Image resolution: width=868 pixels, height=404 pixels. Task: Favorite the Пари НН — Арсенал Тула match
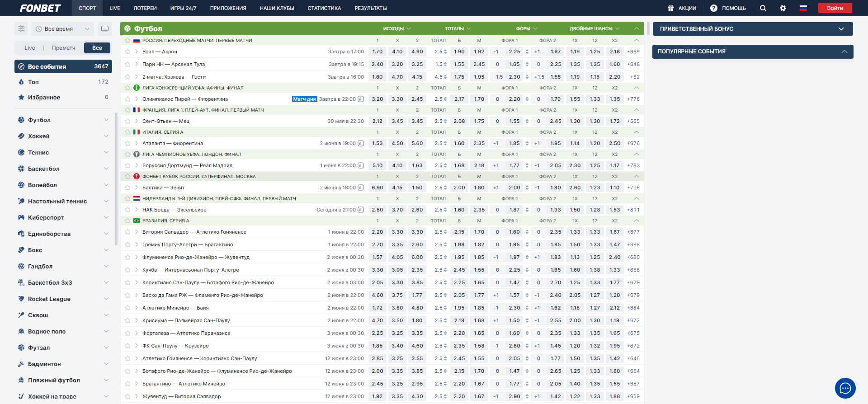[128, 64]
